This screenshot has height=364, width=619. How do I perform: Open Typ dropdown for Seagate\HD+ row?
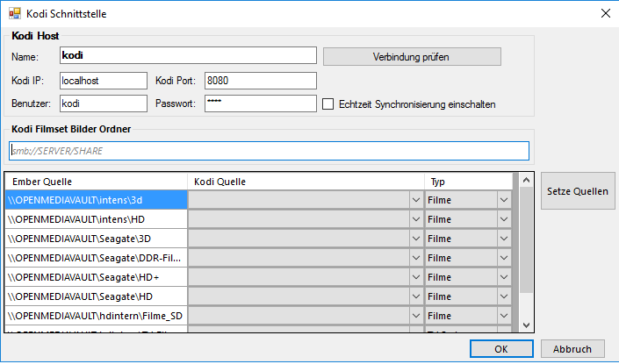[x=504, y=277]
